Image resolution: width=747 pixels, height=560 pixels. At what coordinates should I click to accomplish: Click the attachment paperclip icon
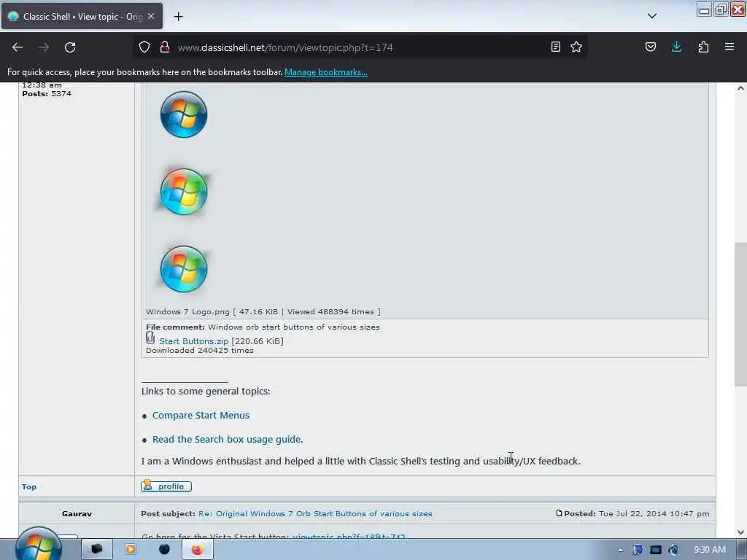click(150, 338)
